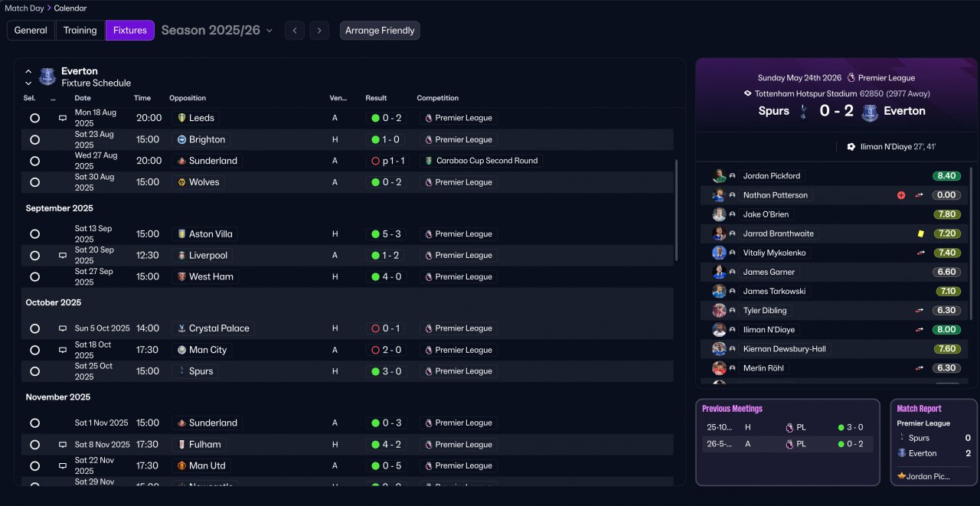Select the Brighton fixture radio button

(x=34, y=139)
